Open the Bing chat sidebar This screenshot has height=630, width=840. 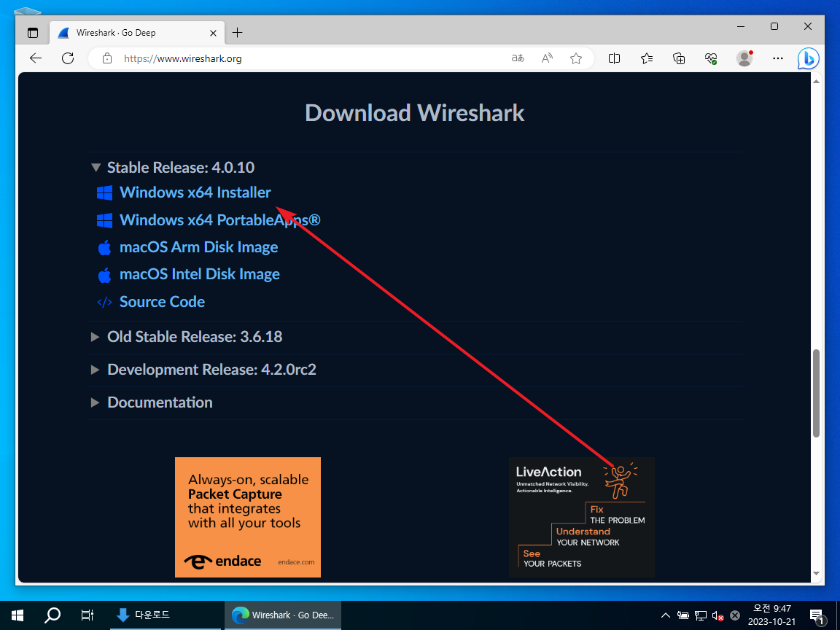[809, 58]
